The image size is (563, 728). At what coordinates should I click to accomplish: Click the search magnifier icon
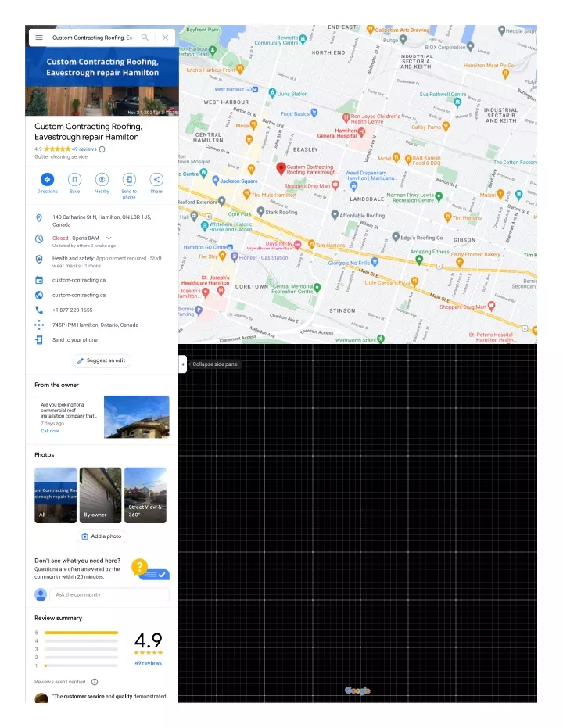click(145, 38)
